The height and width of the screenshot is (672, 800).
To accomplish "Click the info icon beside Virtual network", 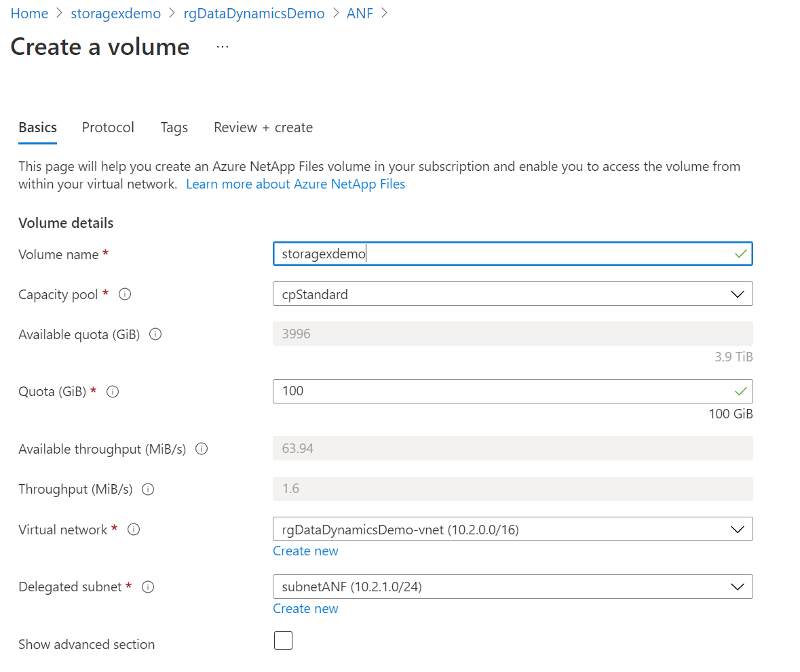I will pos(134,529).
